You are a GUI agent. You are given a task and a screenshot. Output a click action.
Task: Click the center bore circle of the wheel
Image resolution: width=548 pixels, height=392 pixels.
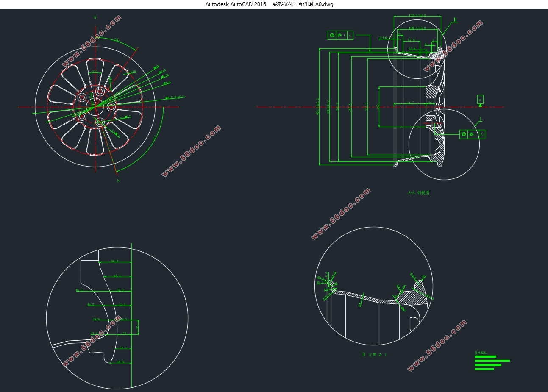(x=95, y=106)
